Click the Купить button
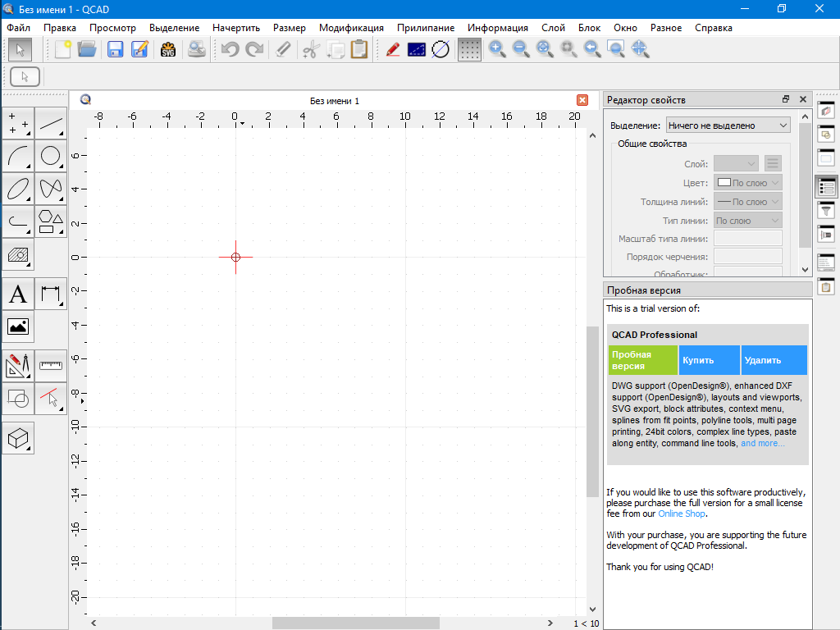Screen dimensions: 840x630 (710, 360)
